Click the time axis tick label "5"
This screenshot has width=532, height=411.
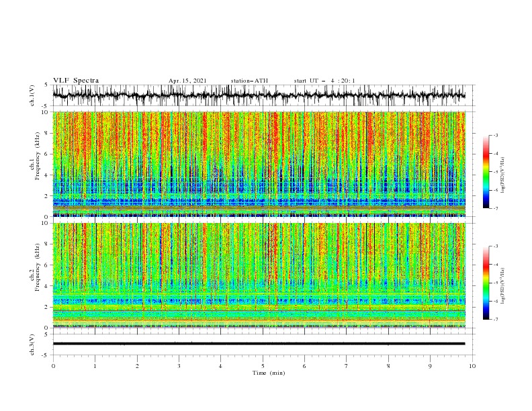coord(263,366)
